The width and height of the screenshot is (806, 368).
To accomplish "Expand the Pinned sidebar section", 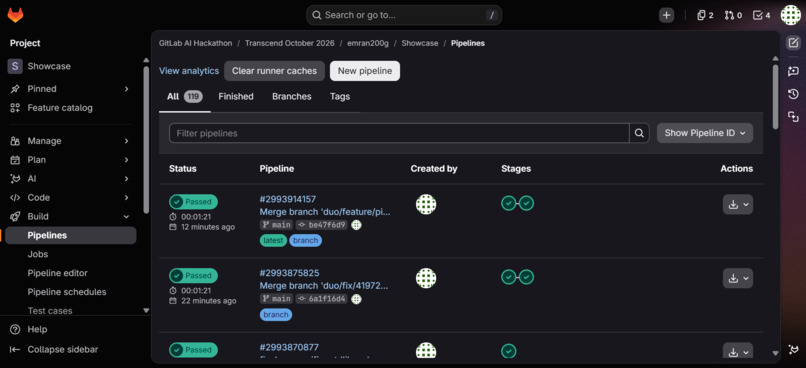I will 70,89.
